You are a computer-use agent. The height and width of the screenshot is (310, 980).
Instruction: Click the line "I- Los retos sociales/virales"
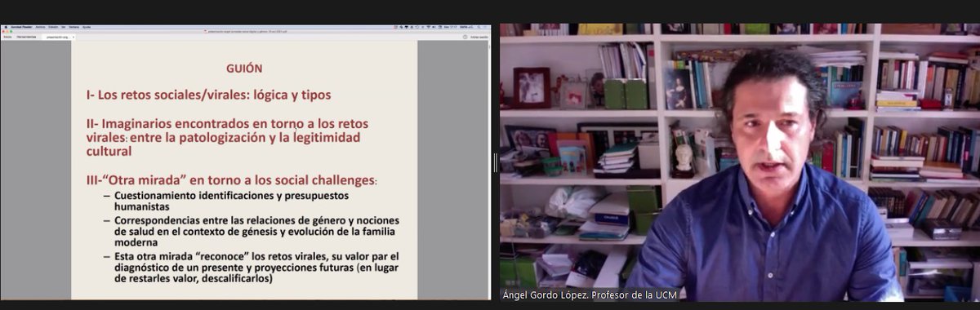(208, 95)
